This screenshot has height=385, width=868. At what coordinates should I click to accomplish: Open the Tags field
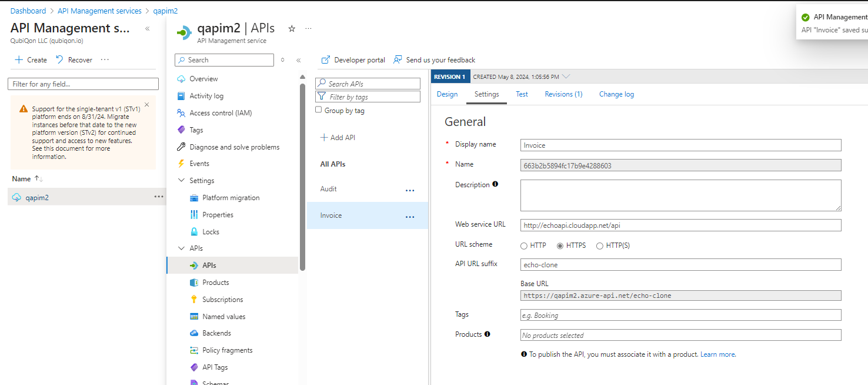tap(681, 315)
